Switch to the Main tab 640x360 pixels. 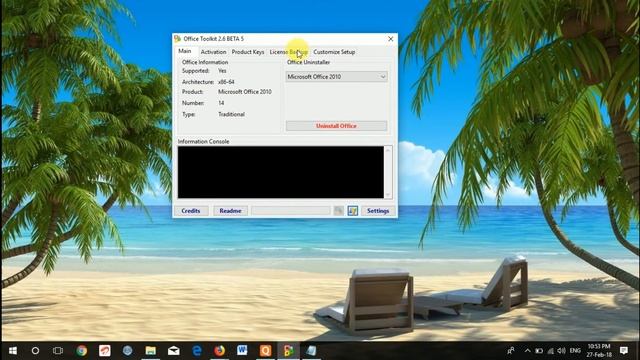point(185,51)
